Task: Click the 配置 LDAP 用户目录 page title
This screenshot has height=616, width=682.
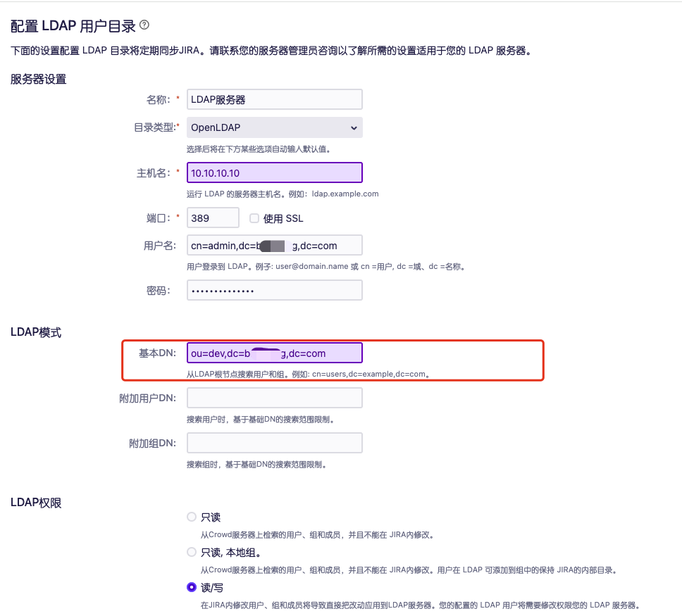Action: point(73,27)
